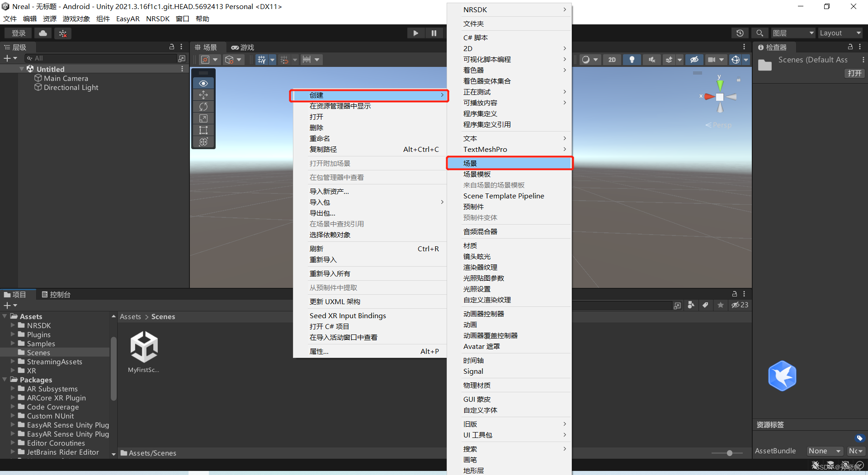Image resolution: width=868 pixels, height=475 pixels.
Task: Open the draw mode sphere dropdown
Action: (x=590, y=60)
